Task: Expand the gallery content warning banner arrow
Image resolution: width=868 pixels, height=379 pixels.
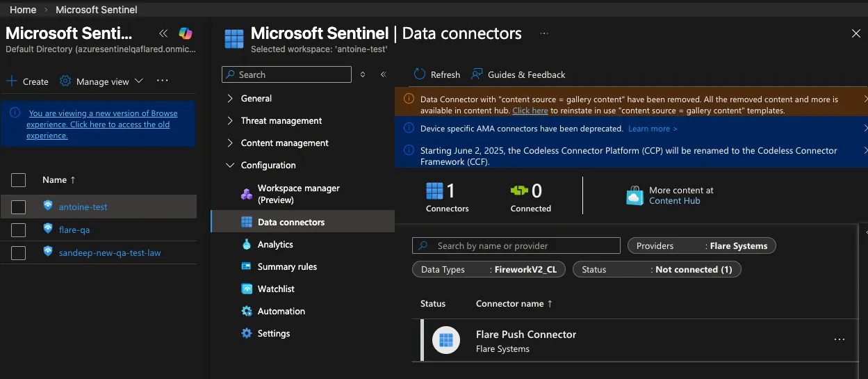Action: [865, 99]
